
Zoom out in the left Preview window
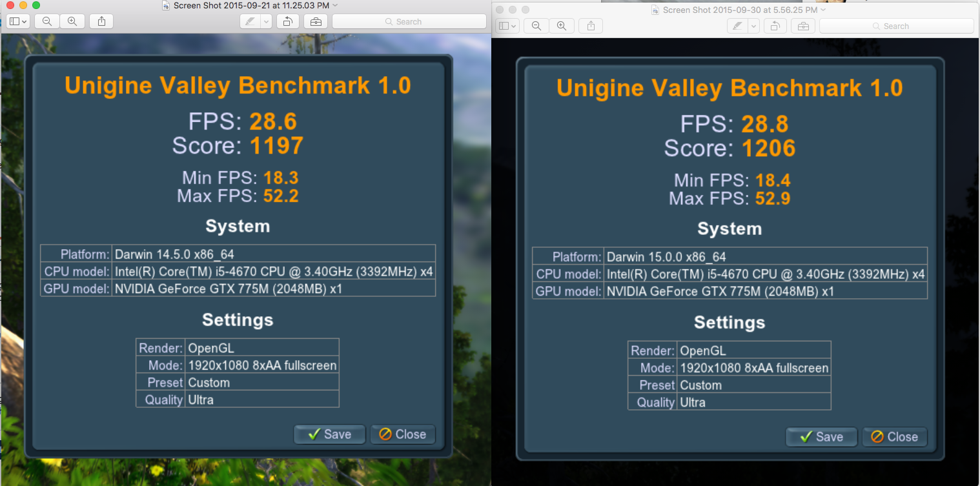click(47, 21)
